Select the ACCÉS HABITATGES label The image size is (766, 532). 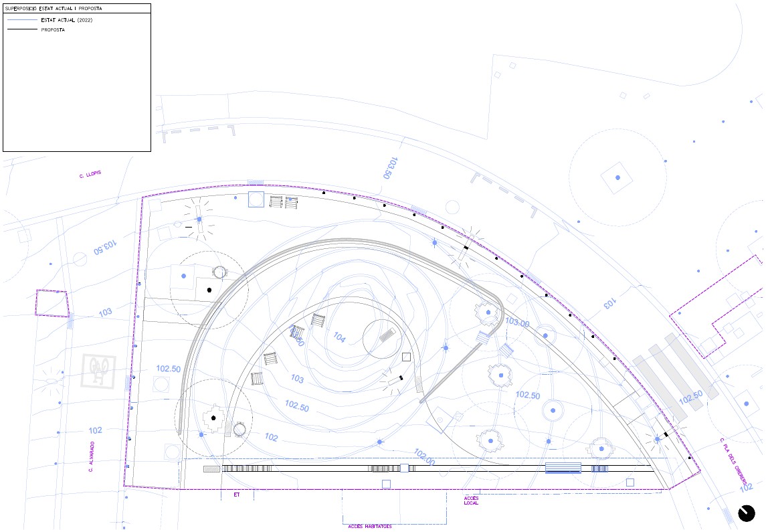tap(370, 527)
